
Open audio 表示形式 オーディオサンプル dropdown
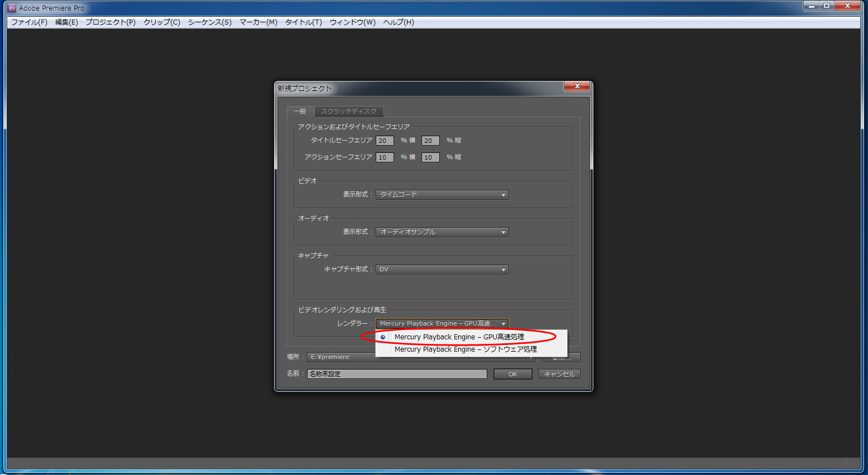point(442,232)
